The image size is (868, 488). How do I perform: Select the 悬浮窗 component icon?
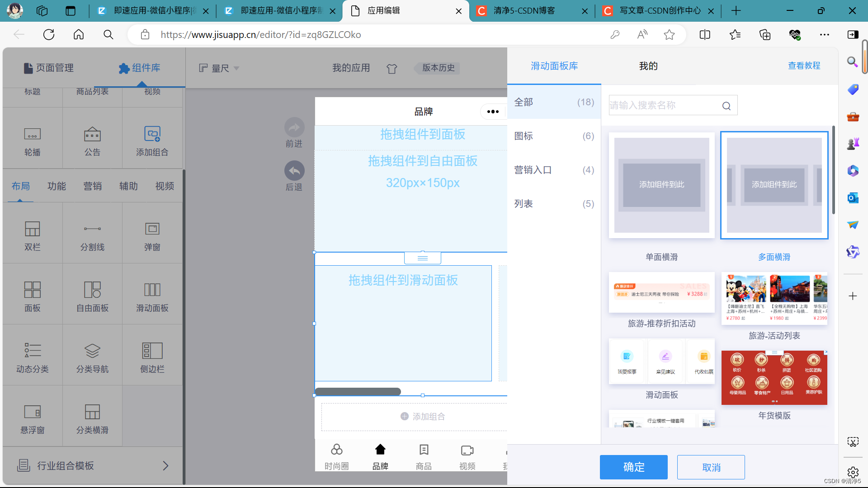pyautogui.click(x=32, y=412)
